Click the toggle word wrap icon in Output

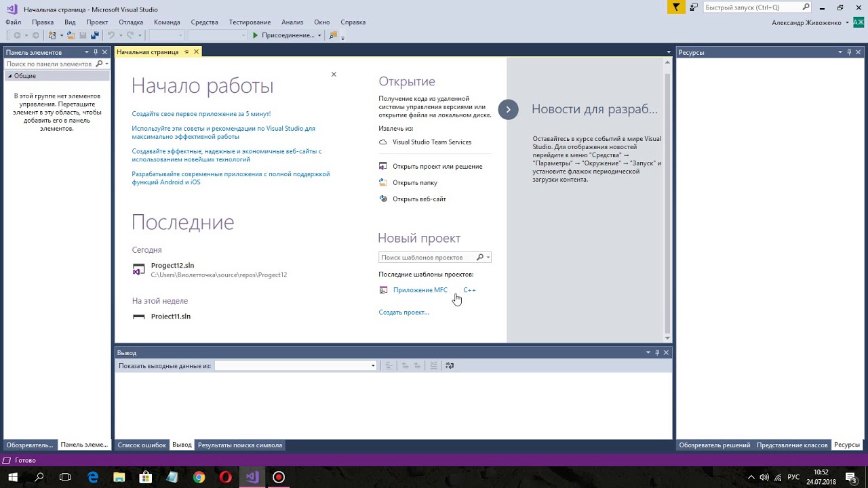[450, 365]
